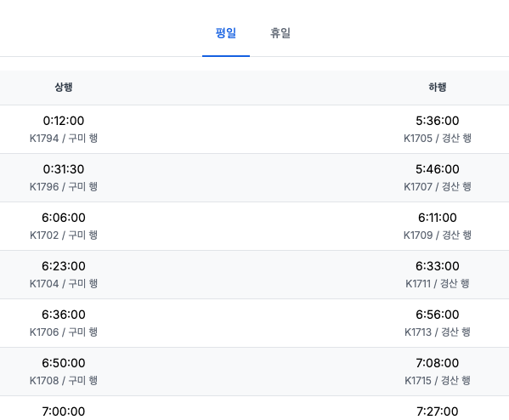The height and width of the screenshot is (420, 509).
Task: Select the 6:23:00 K1704 train entry
Action: (x=64, y=275)
